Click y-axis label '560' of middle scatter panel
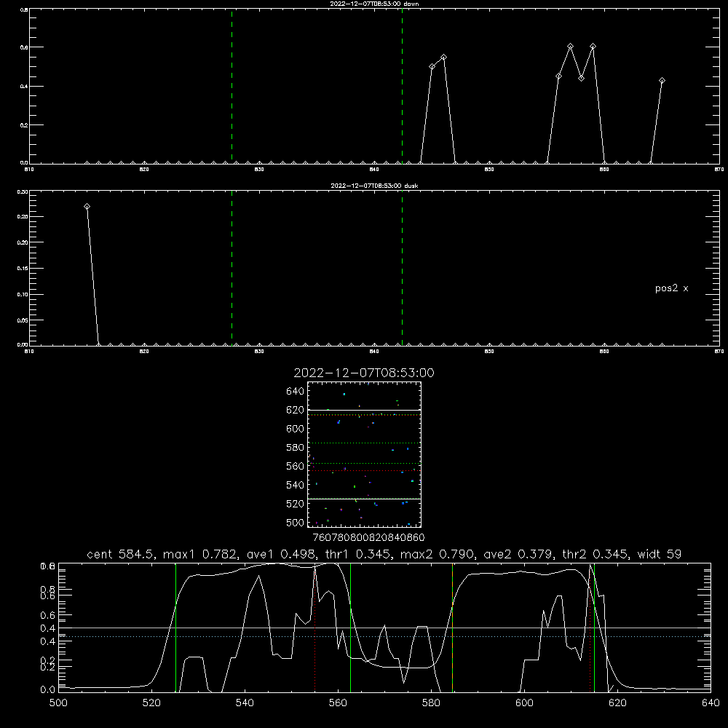Screen dimensions: 728x728 point(296,467)
